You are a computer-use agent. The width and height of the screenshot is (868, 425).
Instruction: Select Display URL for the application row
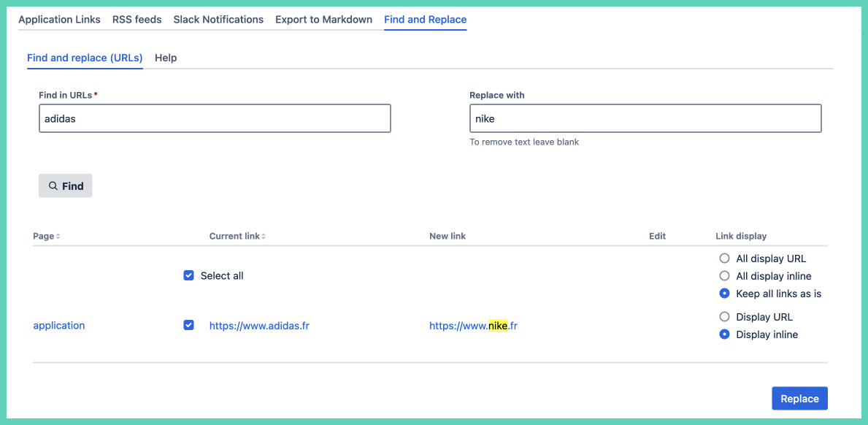tap(724, 316)
